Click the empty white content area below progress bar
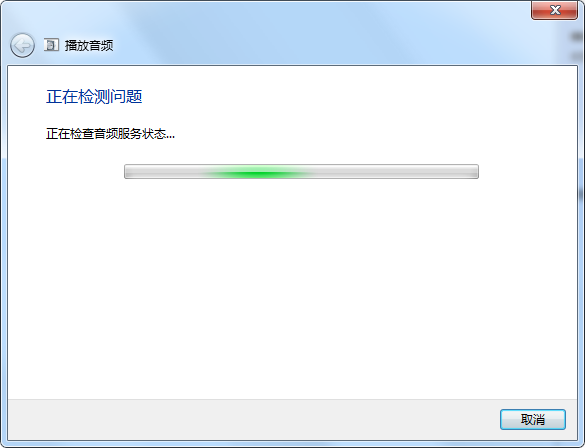 tap(292, 287)
